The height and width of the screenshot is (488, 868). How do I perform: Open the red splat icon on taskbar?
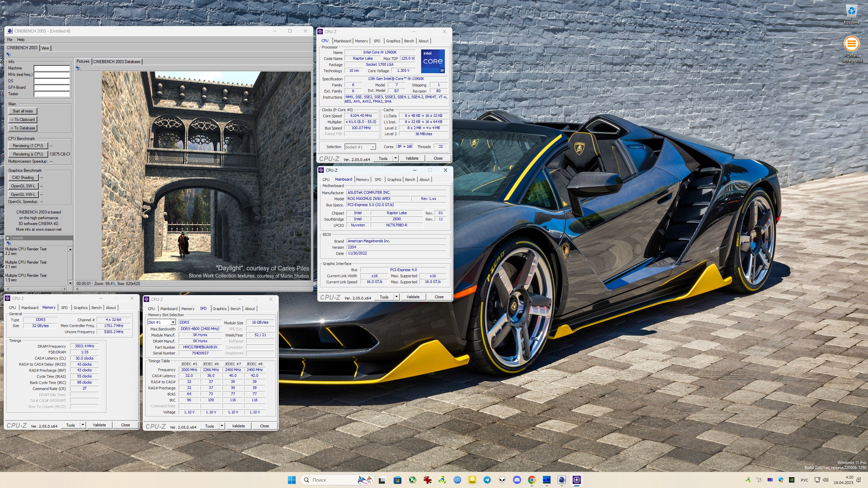428,480
